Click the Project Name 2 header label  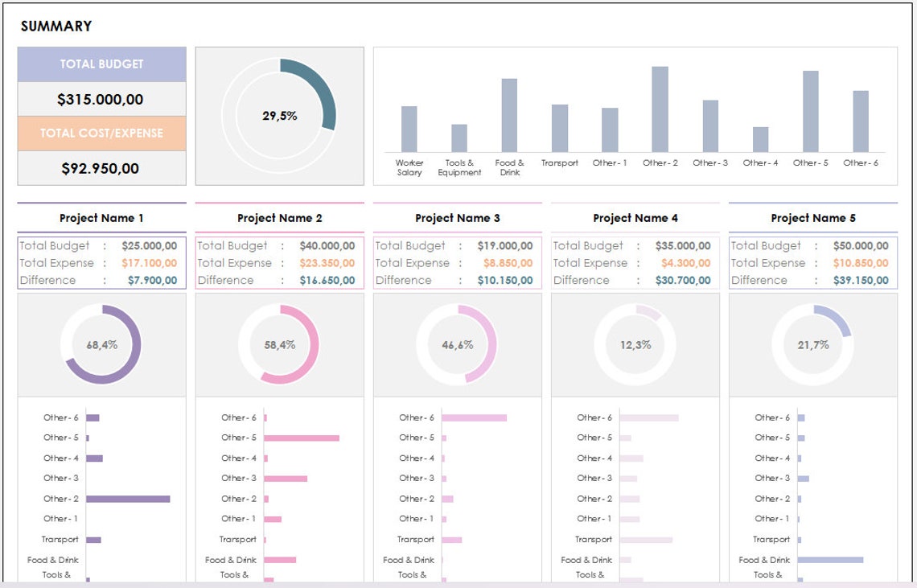pos(280,218)
